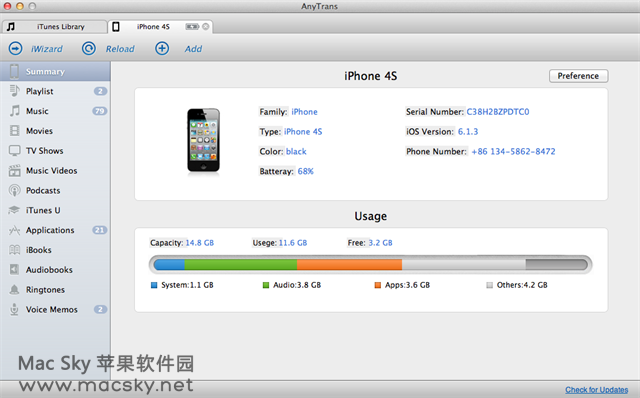
Task: Click the music note icon on iTunes Library tab
Action: [x=11, y=27]
